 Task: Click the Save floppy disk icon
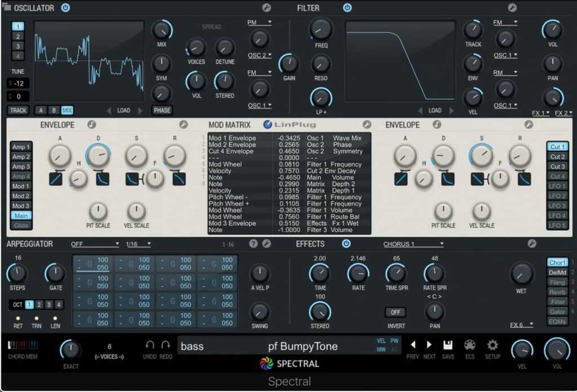pos(448,345)
